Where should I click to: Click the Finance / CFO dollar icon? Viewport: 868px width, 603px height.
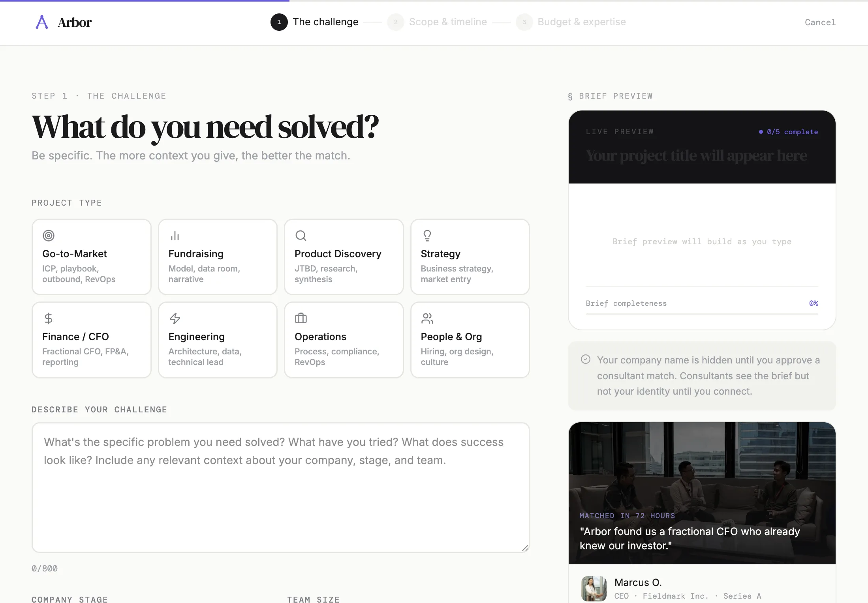[x=49, y=318]
